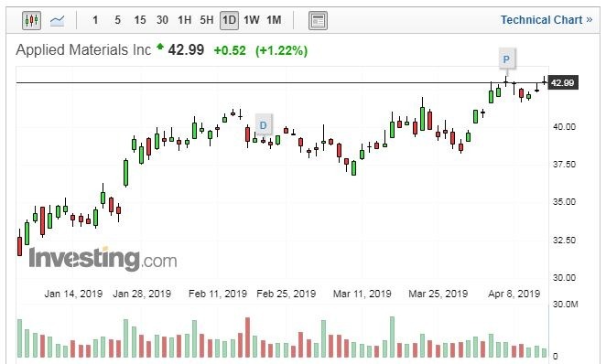Click the Jan 28, 2019 date label
Image resolution: width=606 pixels, height=364 pixels.
click(x=142, y=294)
